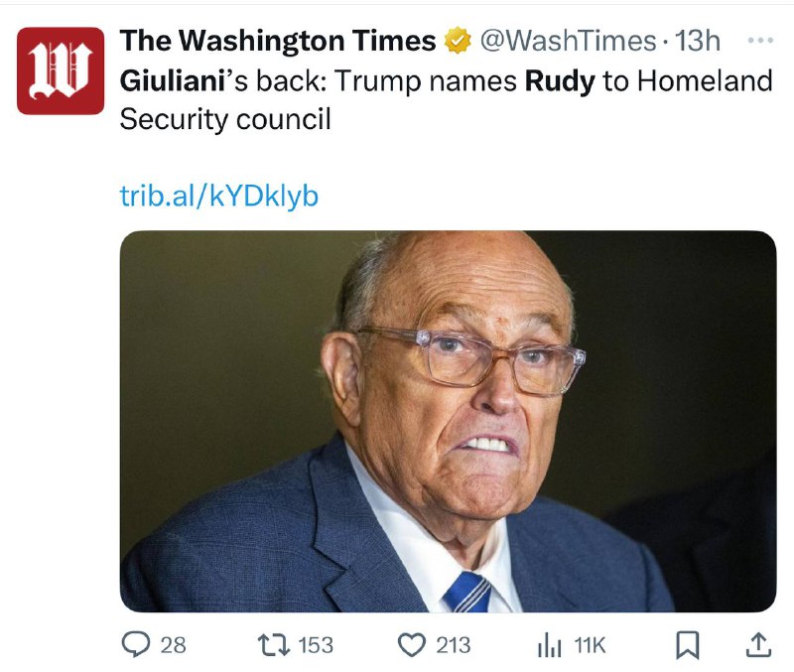This screenshot has width=794, height=672.
Task: Click the 213 likes count
Action: [454, 645]
